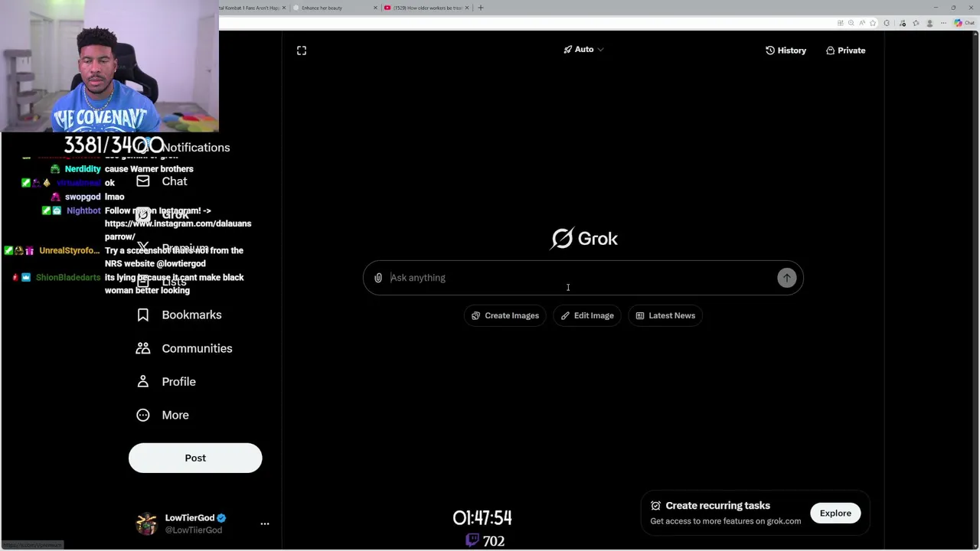Add this page to favorites star
Screen dimensions: 980x551
(873, 23)
